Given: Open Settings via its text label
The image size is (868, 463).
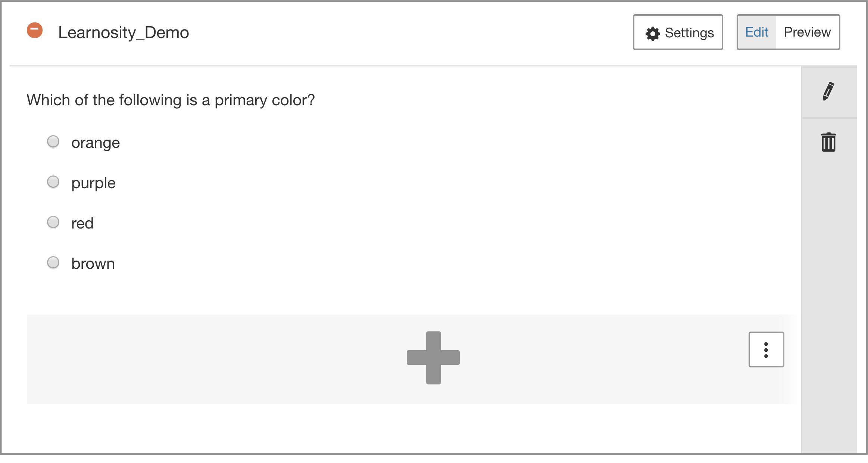Looking at the screenshot, I should tap(689, 33).
